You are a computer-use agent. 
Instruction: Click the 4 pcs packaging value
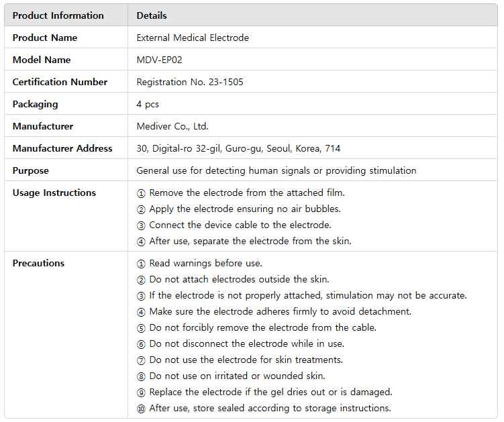[148, 104]
